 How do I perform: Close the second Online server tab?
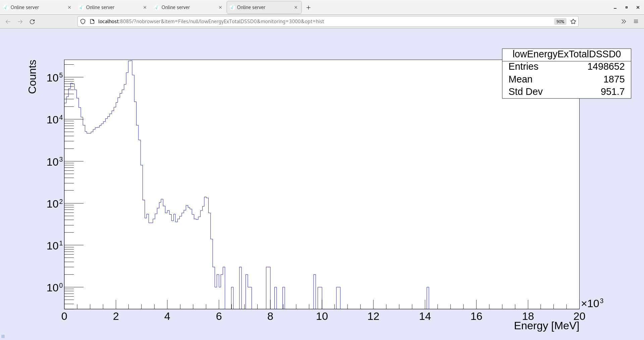pos(145,7)
